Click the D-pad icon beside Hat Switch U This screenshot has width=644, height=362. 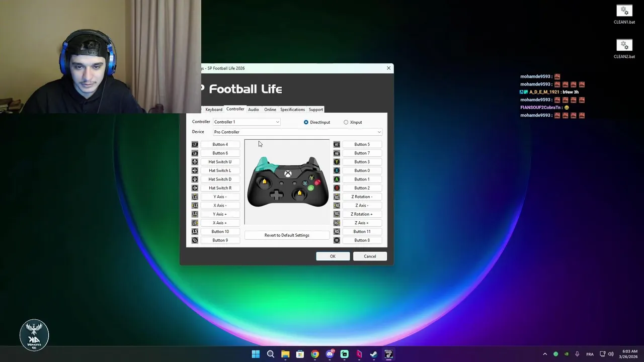(195, 162)
